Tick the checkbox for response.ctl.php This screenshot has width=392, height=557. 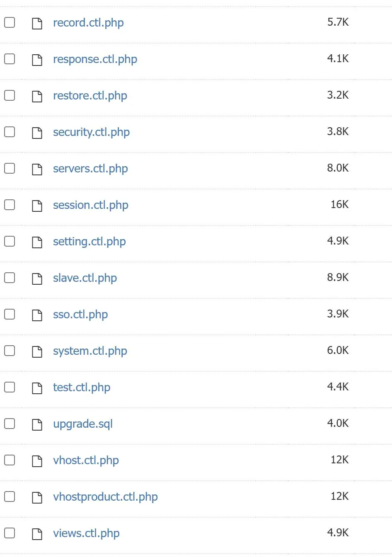[10, 59]
